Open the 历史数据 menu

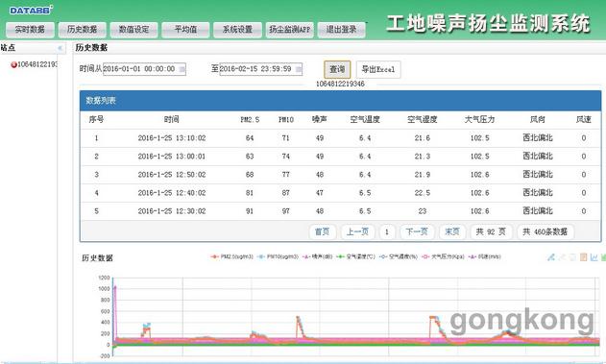click(82, 30)
